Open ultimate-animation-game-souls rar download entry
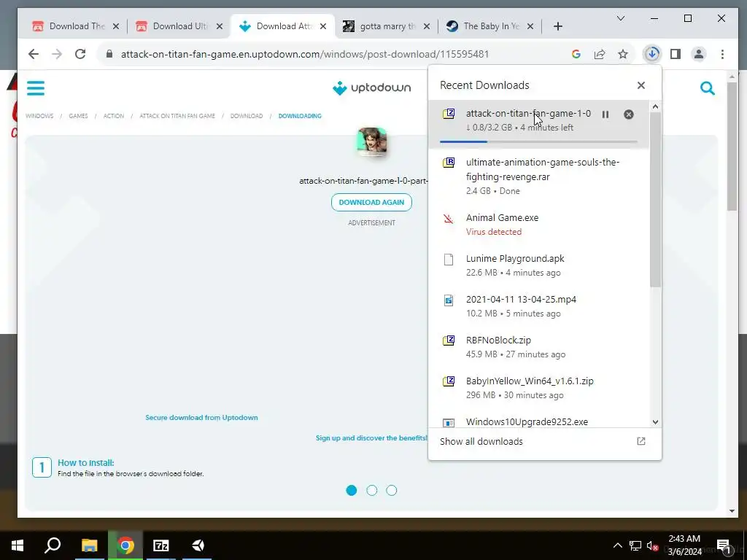Image resolution: width=747 pixels, height=560 pixels. click(538, 176)
